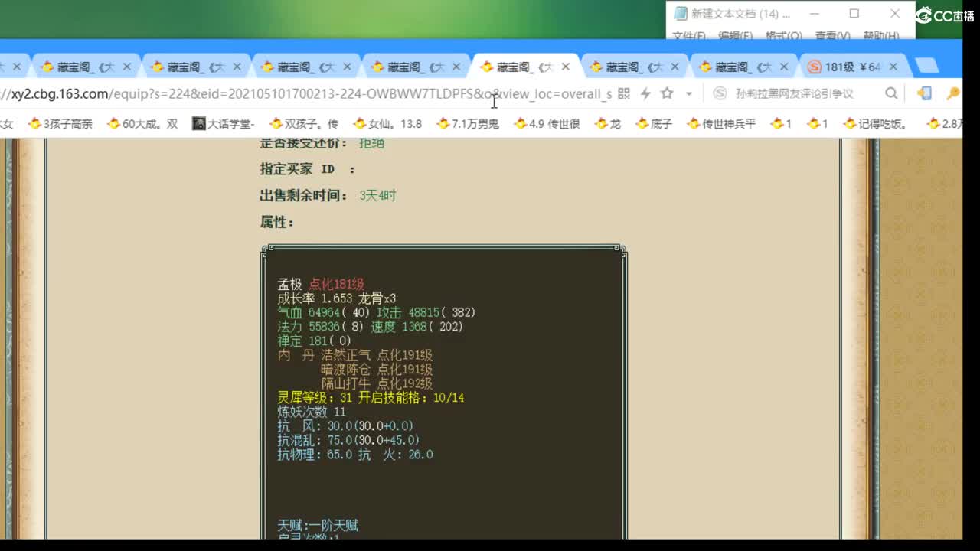
Task: Open the 女仙。13.8 bookmark
Action: click(387, 123)
